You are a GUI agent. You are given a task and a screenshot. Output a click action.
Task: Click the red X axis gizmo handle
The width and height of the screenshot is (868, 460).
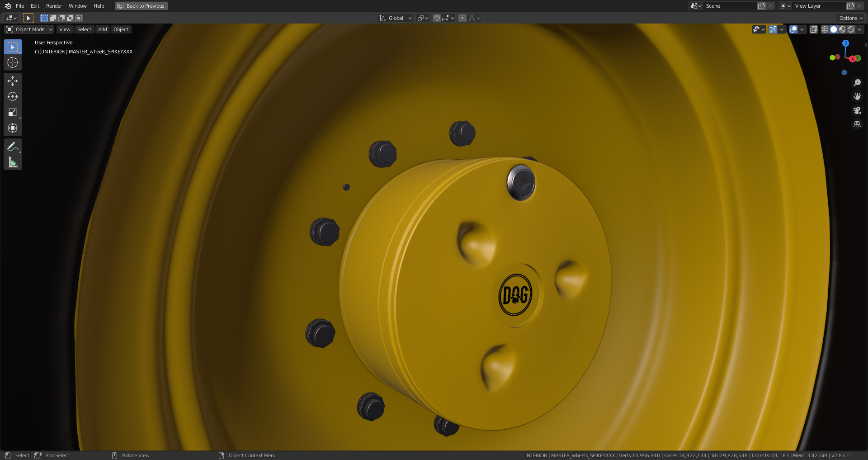click(x=852, y=59)
